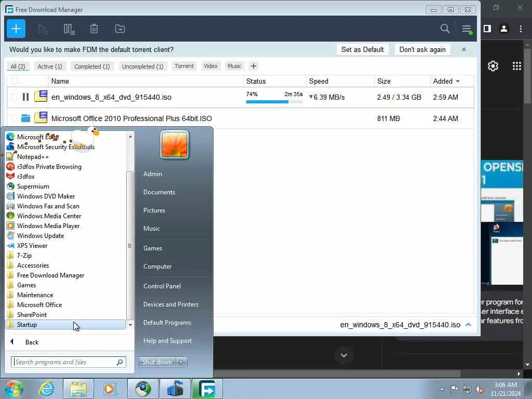Screen dimensions: 532x399
Task: Click the start downloads play icon
Action: click(43, 29)
